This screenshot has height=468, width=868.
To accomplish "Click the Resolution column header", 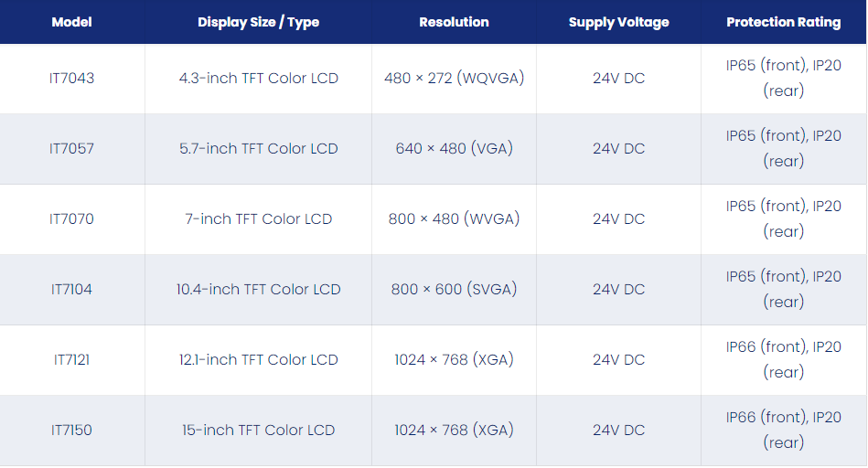I will click(454, 22).
